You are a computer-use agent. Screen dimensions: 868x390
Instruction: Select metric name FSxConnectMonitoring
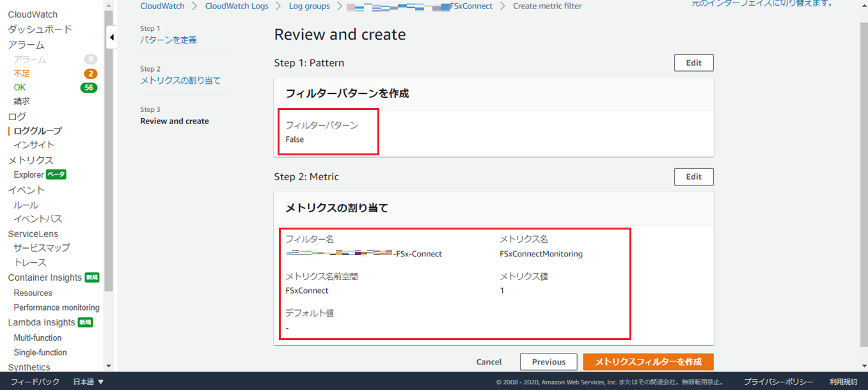pyautogui.click(x=541, y=254)
